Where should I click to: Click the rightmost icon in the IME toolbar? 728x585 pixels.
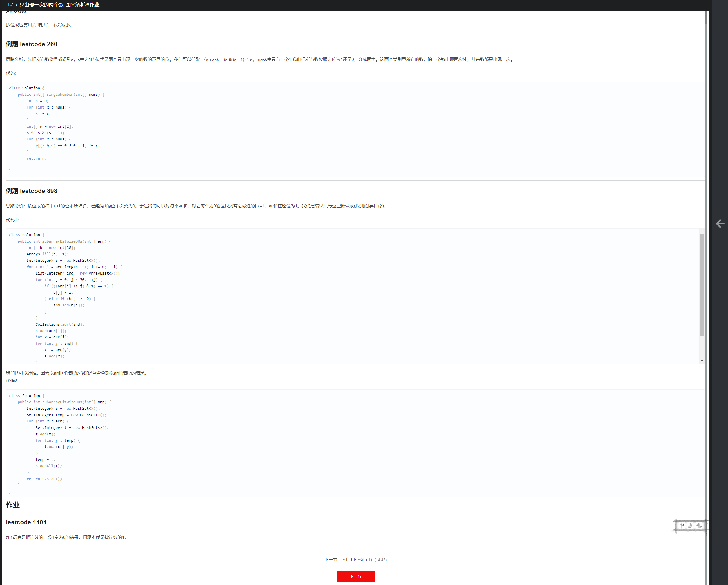click(699, 526)
